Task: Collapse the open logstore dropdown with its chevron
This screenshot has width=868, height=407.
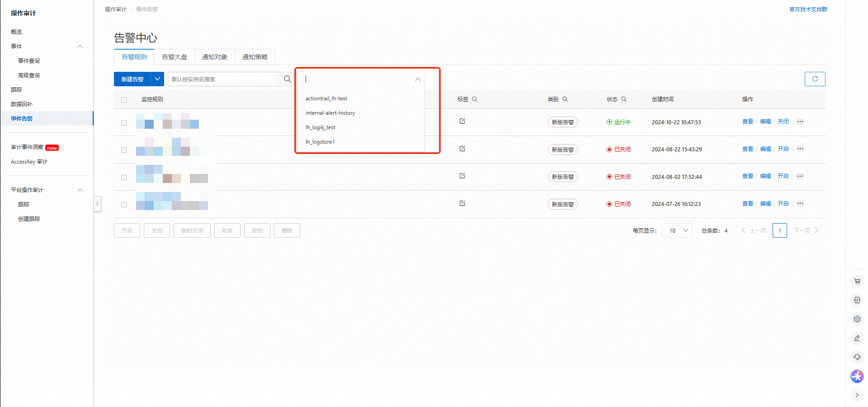Action: click(418, 80)
